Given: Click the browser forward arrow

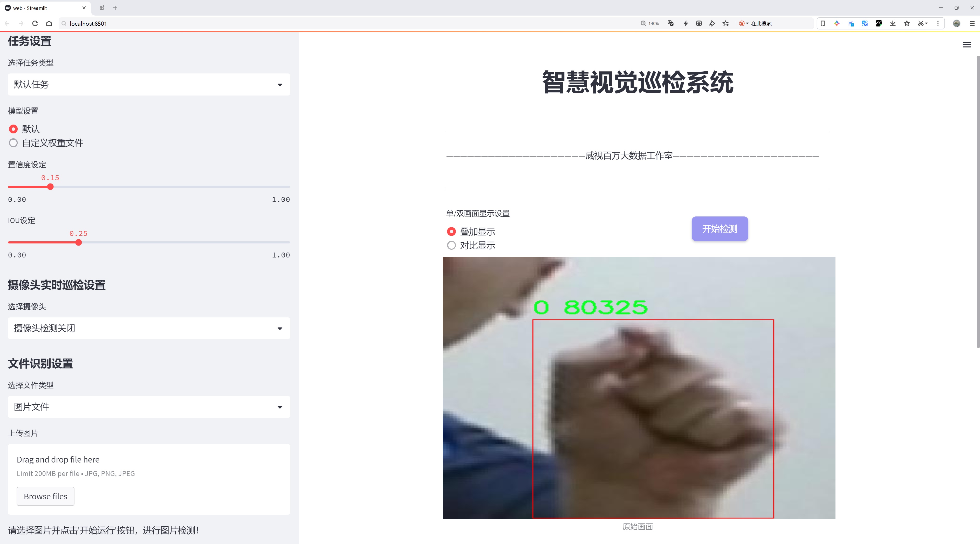Looking at the screenshot, I should coord(21,24).
